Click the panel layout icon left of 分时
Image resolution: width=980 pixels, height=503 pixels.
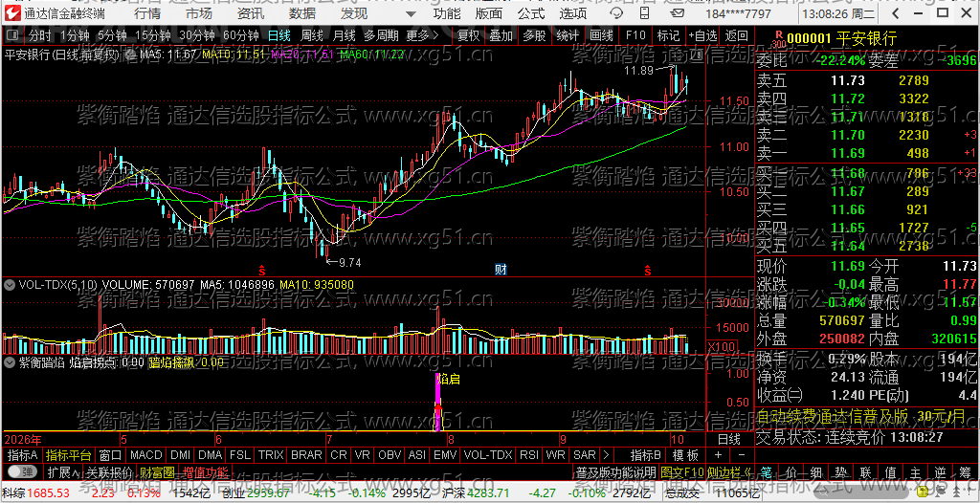(14, 35)
